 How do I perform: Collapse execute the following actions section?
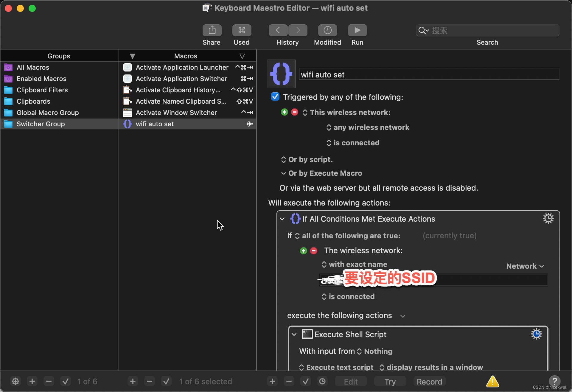point(403,316)
